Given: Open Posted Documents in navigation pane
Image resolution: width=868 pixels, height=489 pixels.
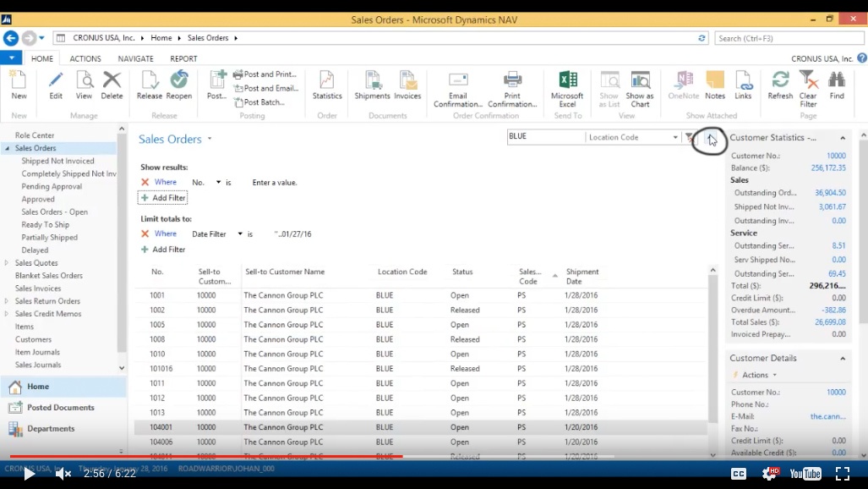Looking at the screenshot, I should (x=60, y=408).
